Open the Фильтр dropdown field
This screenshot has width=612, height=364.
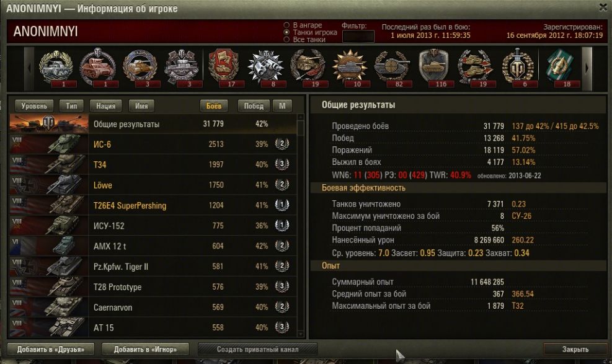(358, 37)
